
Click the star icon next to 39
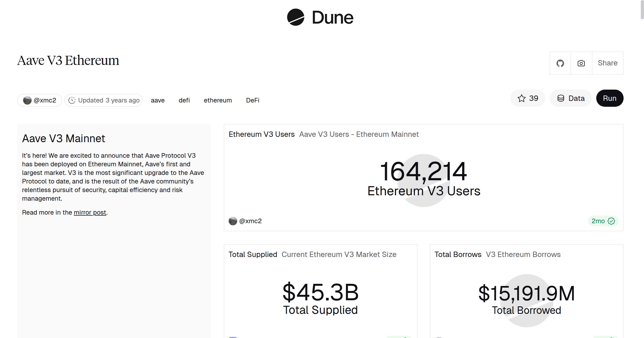(x=521, y=98)
